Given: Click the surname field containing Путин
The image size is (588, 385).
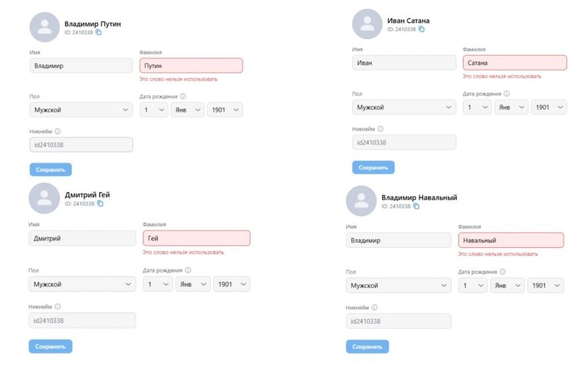Looking at the screenshot, I should click(x=191, y=66).
